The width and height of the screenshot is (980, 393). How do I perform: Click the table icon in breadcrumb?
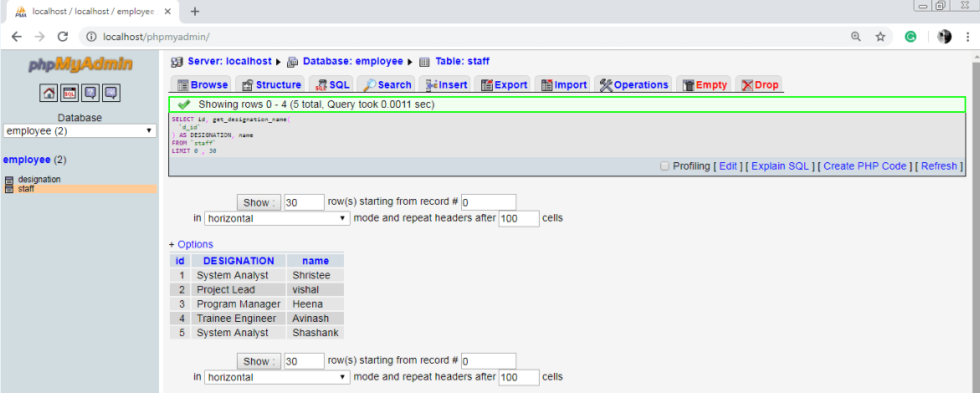[x=424, y=62]
